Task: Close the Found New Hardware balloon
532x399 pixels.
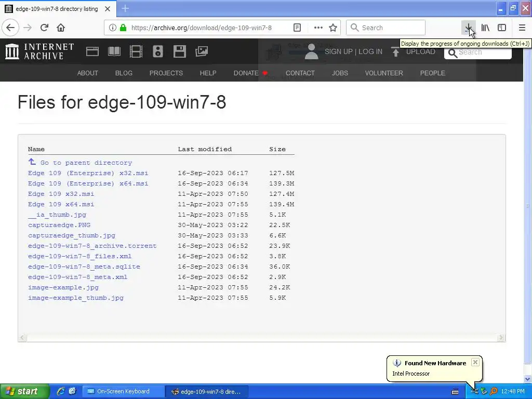Action: point(475,362)
